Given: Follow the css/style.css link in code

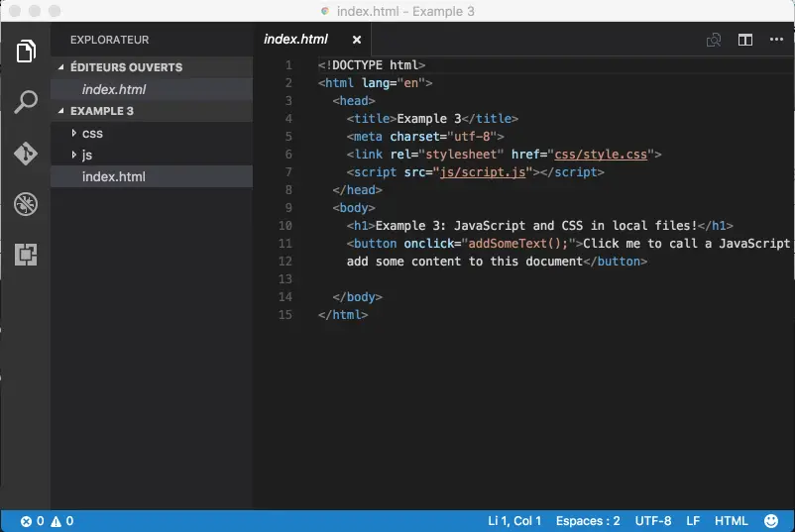Looking at the screenshot, I should point(601,155).
